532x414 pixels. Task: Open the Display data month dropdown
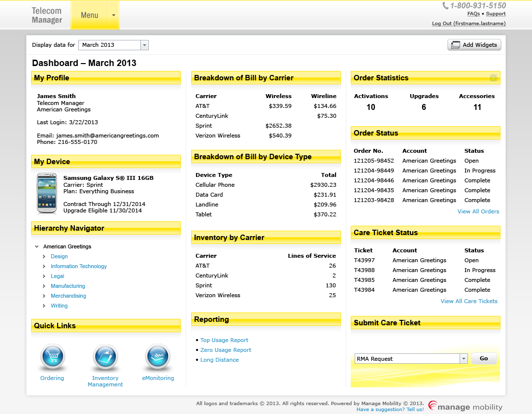pos(144,45)
